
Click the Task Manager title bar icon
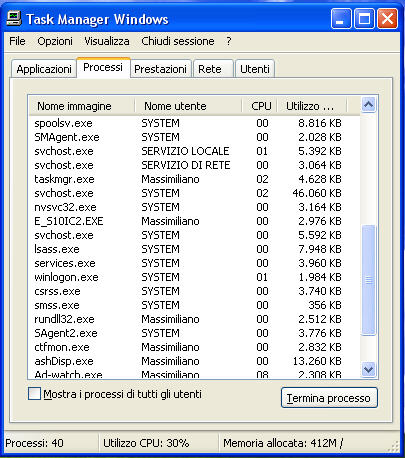(14, 18)
